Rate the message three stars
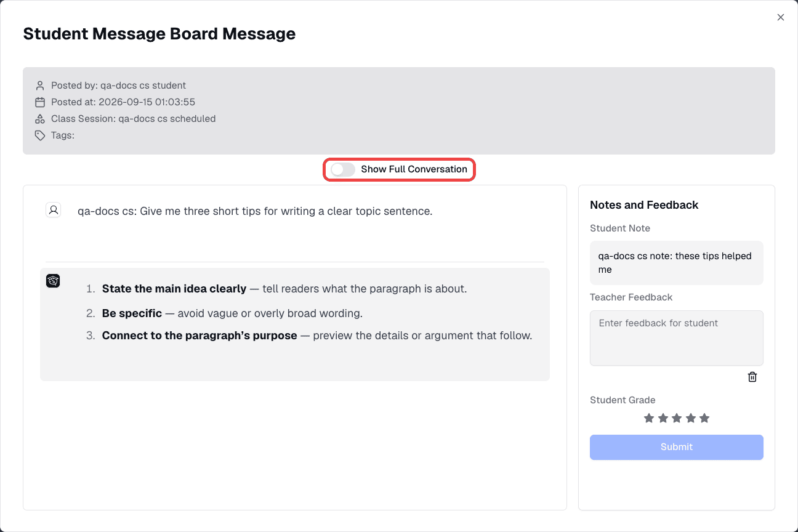This screenshot has height=532, width=798. 677,418
